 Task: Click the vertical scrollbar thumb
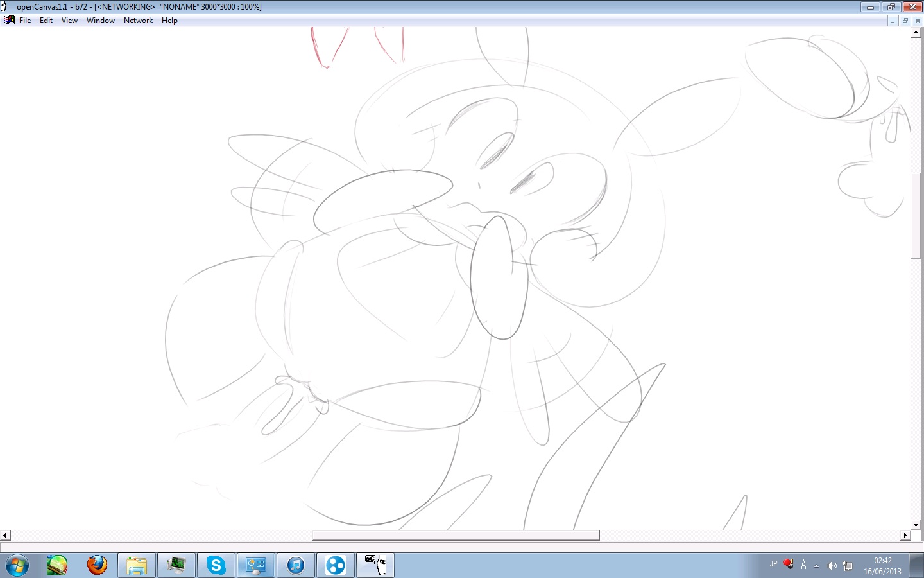(916, 215)
